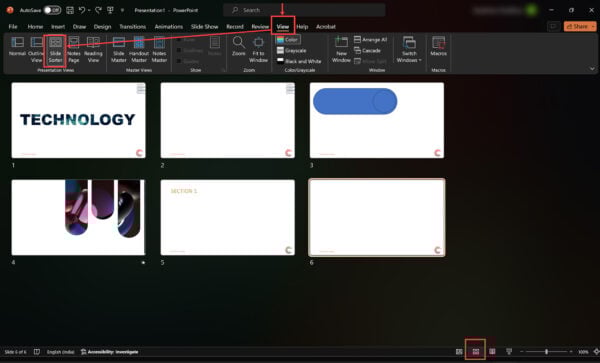Viewport: 600px width, 363px height.
Task: Click Arrange All windows
Action: [370, 39]
